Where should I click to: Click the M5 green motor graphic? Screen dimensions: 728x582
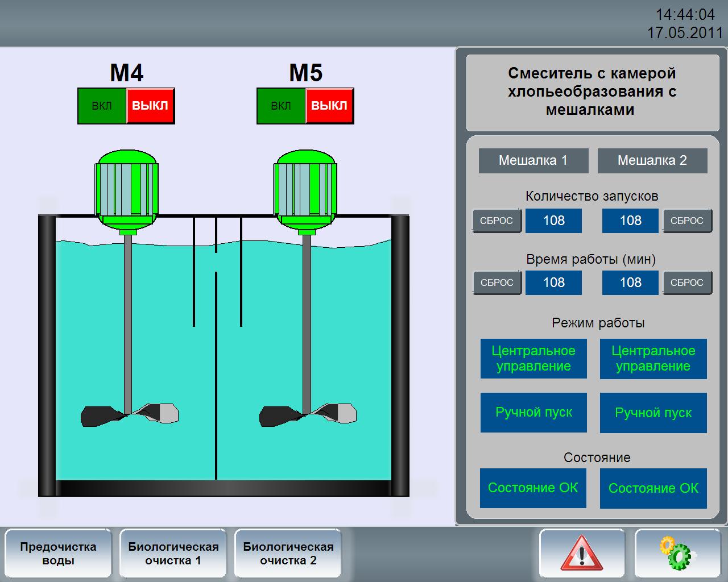tap(306, 190)
